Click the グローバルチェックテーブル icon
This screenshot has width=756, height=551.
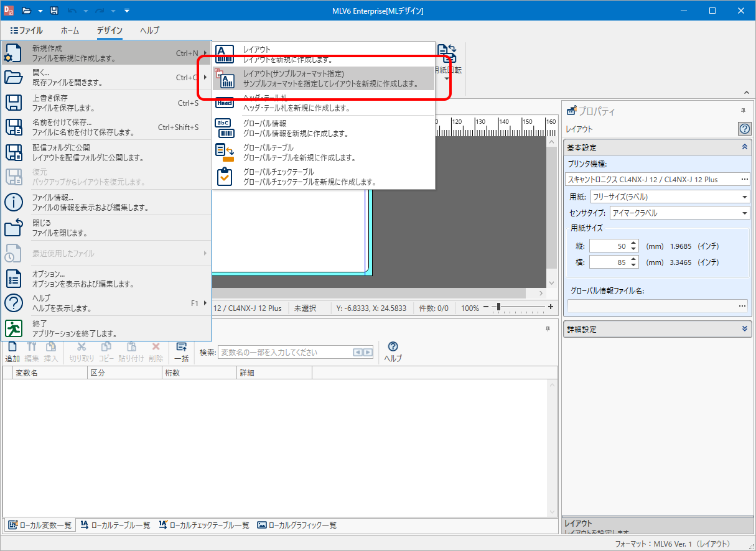[225, 177]
